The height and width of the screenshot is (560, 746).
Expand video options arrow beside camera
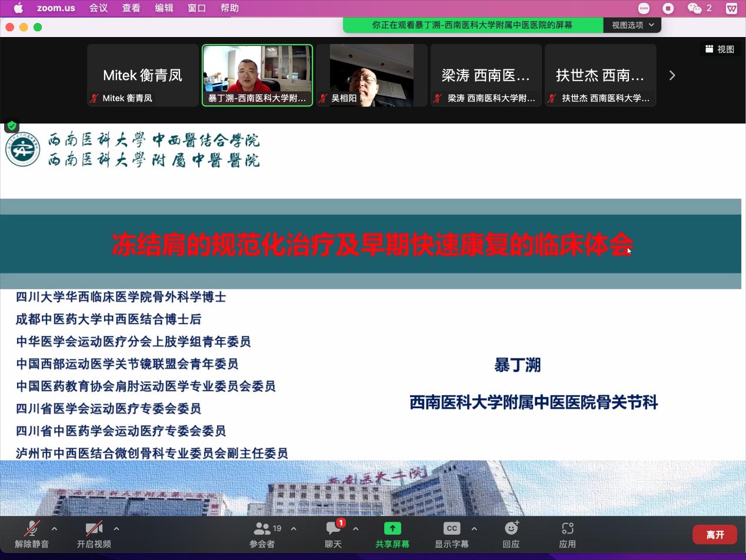[x=116, y=529]
